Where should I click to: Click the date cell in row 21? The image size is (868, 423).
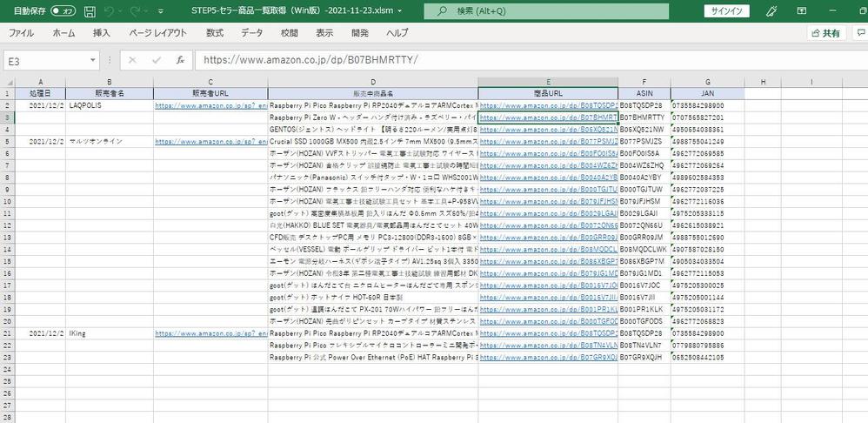click(x=40, y=333)
